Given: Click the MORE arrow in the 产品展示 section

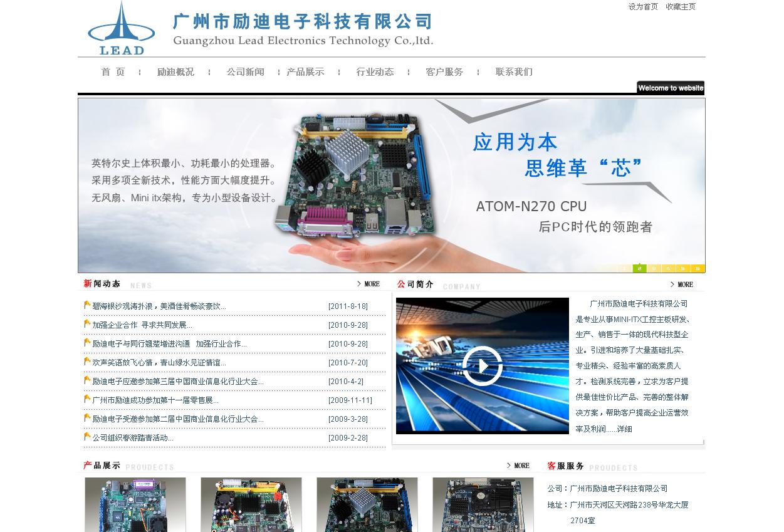Looking at the screenshot, I should pyautogui.click(x=519, y=466).
